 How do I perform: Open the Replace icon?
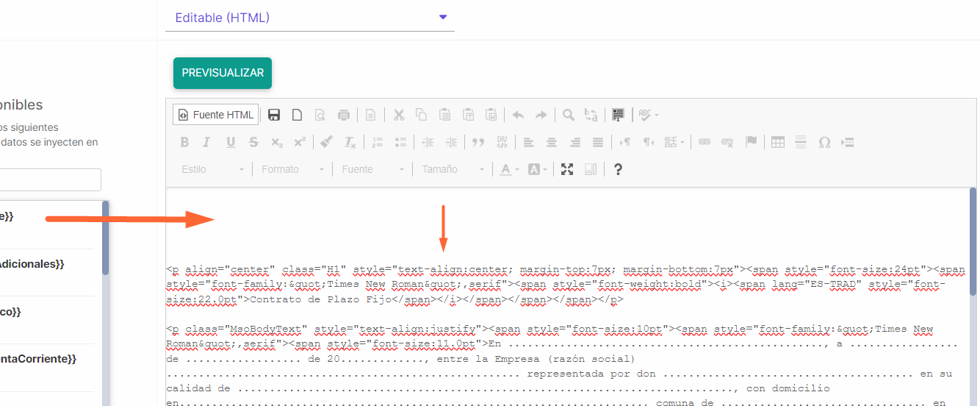pos(591,115)
